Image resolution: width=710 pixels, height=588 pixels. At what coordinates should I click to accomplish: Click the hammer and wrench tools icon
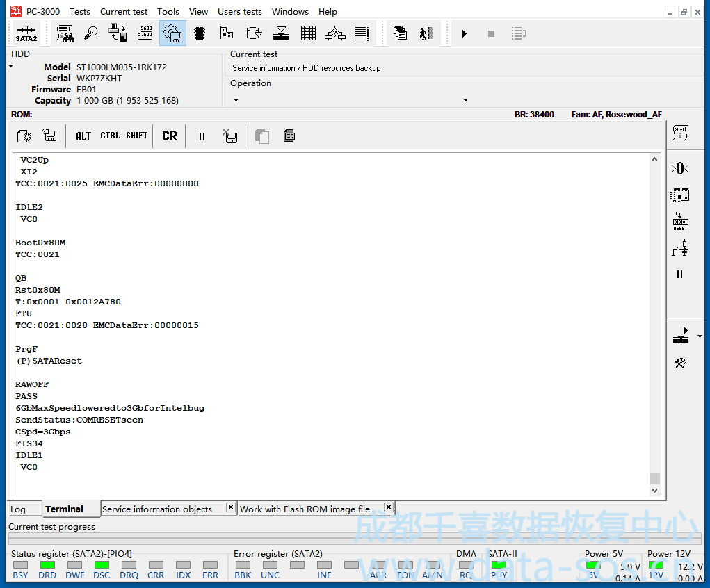click(x=680, y=363)
